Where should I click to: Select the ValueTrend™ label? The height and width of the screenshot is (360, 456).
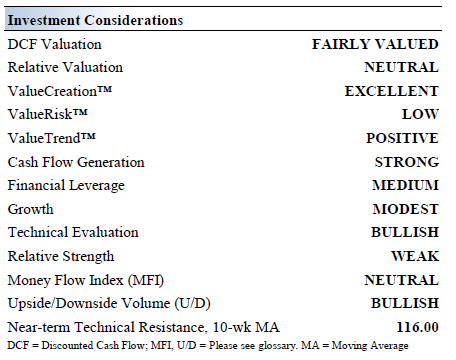pyautogui.click(x=51, y=138)
